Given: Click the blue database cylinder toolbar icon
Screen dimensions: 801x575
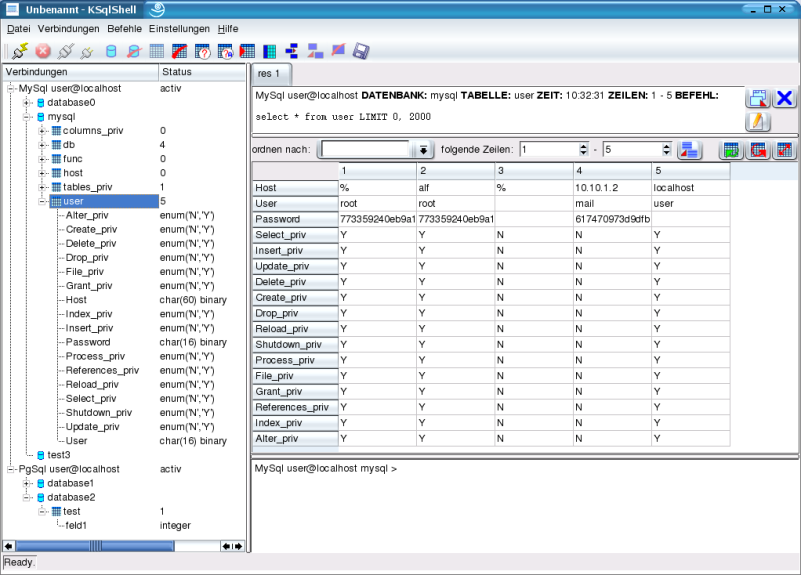Looking at the screenshot, I should [x=111, y=51].
